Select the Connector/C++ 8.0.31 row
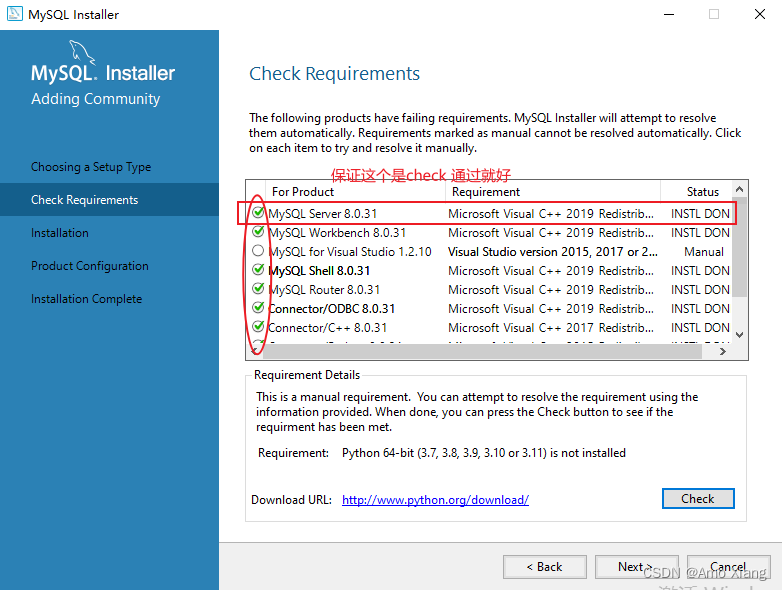The image size is (782, 590). 489,327
